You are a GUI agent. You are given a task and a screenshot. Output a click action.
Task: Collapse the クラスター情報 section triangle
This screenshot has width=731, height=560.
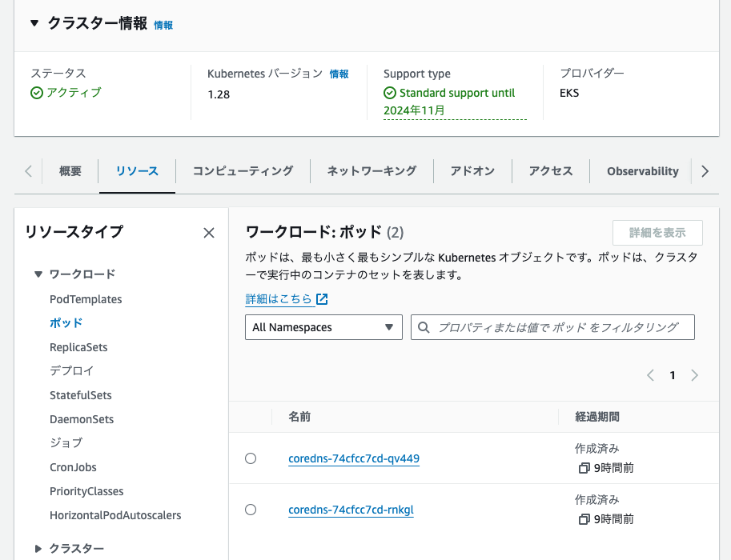(34, 23)
